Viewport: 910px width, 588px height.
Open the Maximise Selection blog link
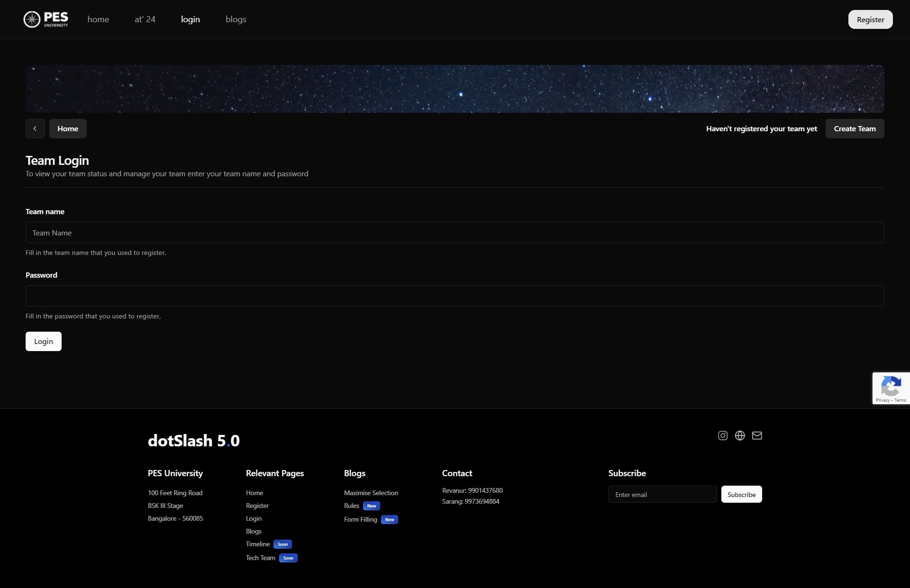[x=371, y=492]
